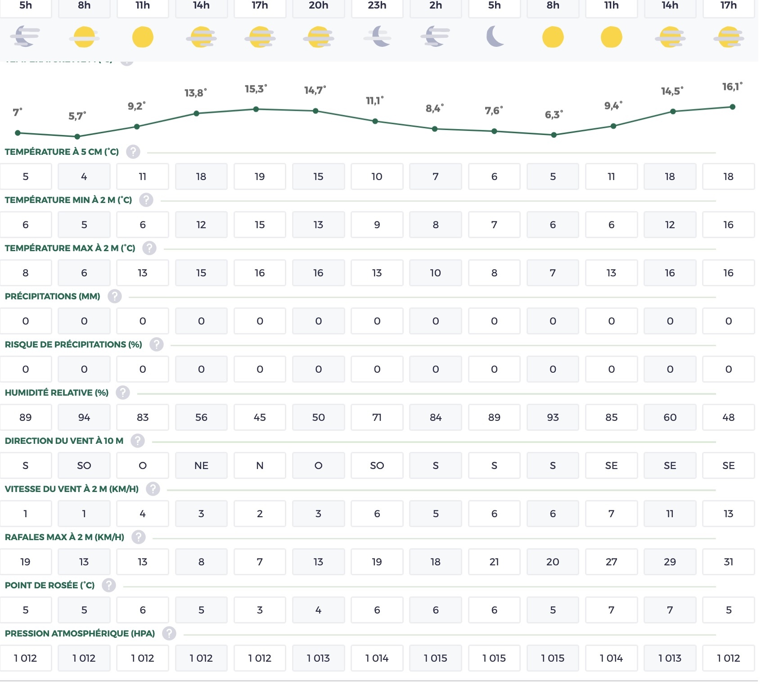
Task: Open help icon for Température max à 2 m
Action: point(149,248)
